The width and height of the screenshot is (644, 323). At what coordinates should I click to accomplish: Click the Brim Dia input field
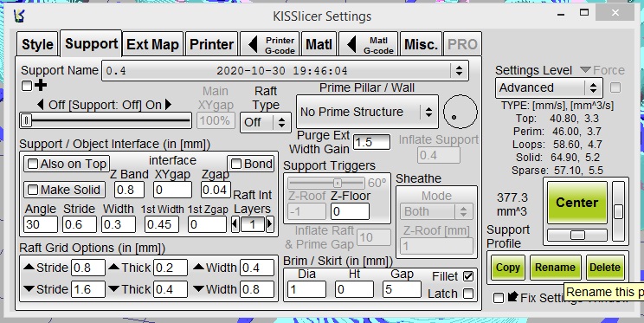pos(306,289)
